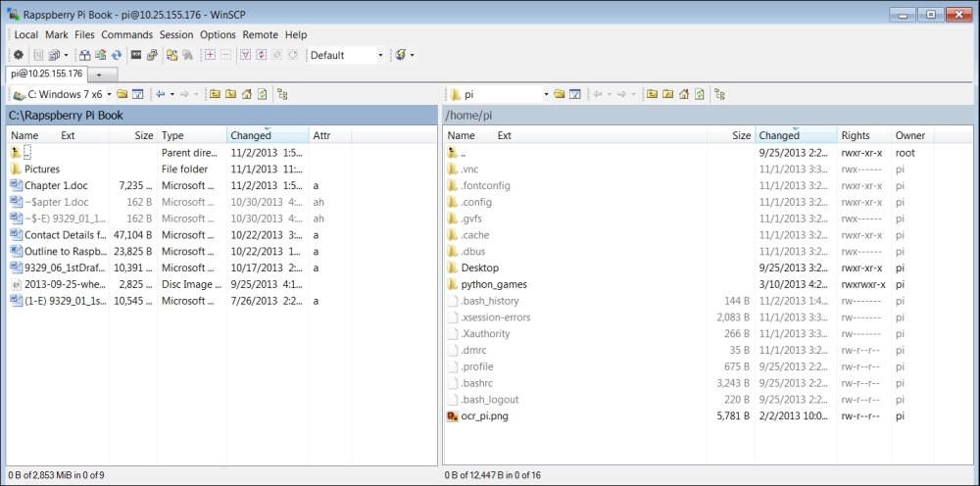Screen dimensions: 980x486
Task: Open remote directory folder icon
Action: [x=560, y=94]
